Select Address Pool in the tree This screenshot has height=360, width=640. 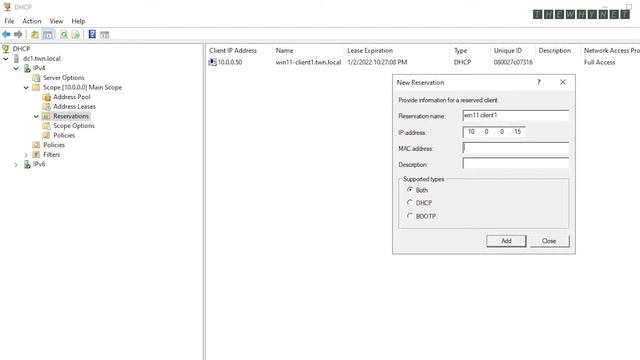72,97
